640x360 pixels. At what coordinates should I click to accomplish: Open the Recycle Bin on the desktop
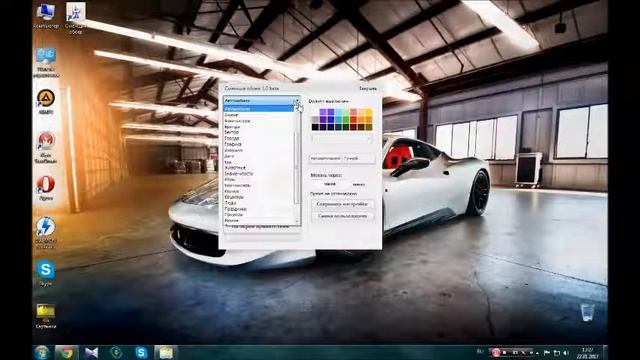[588, 312]
